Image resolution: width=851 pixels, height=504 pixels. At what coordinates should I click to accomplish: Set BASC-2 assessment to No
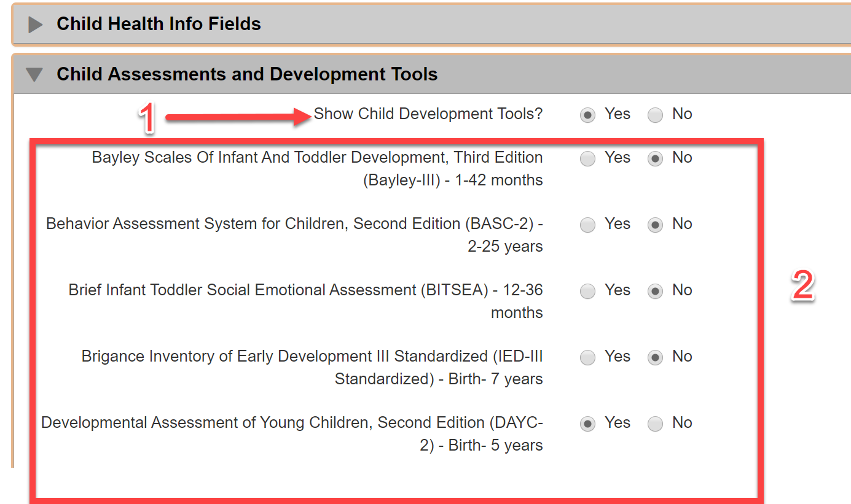[656, 225]
